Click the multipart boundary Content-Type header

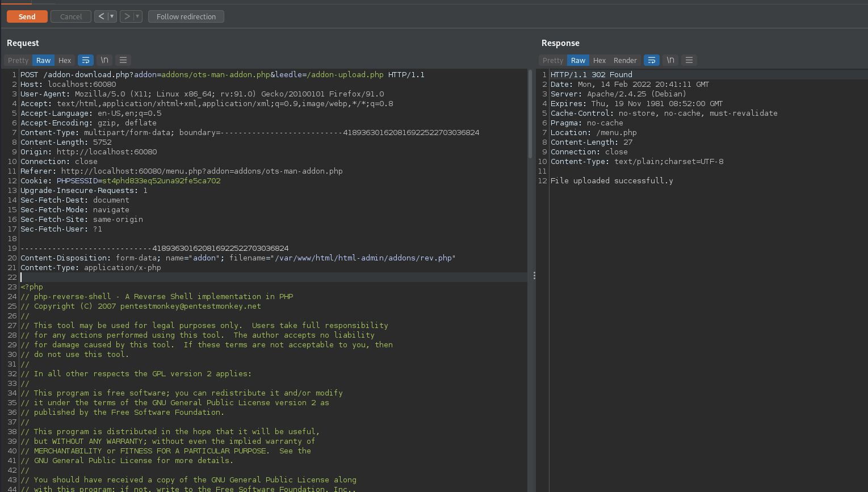(x=250, y=132)
